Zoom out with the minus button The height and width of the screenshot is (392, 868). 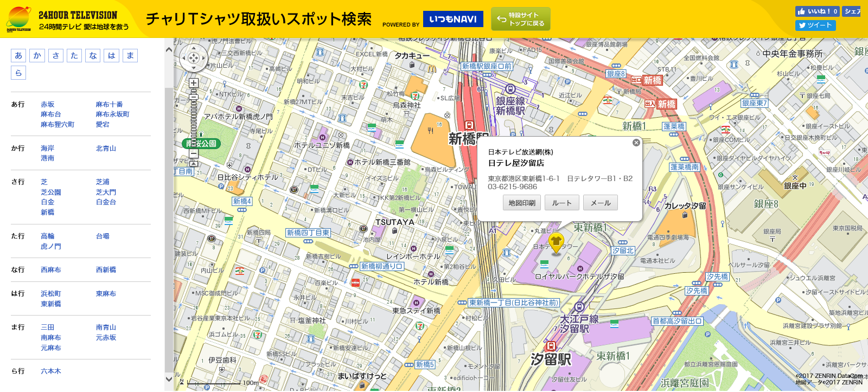click(x=194, y=154)
